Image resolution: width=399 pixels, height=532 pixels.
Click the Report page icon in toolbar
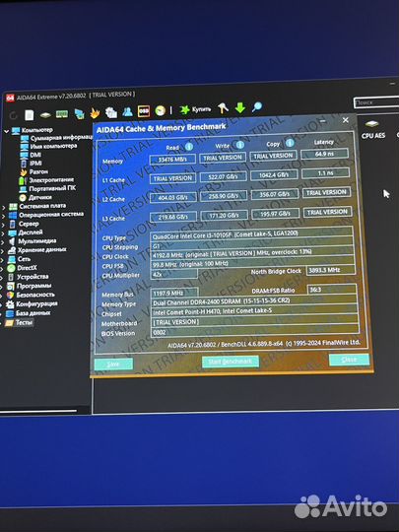(x=30, y=115)
